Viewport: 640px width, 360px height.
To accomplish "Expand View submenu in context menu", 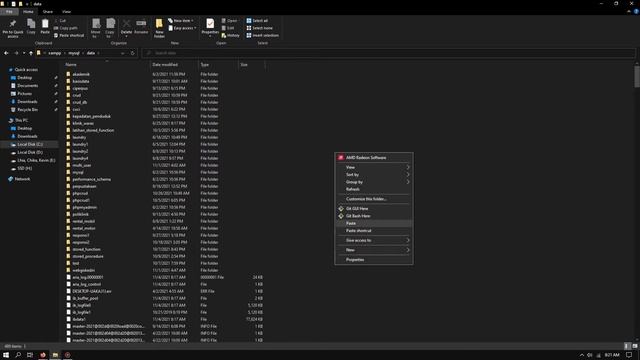I will tap(373, 167).
